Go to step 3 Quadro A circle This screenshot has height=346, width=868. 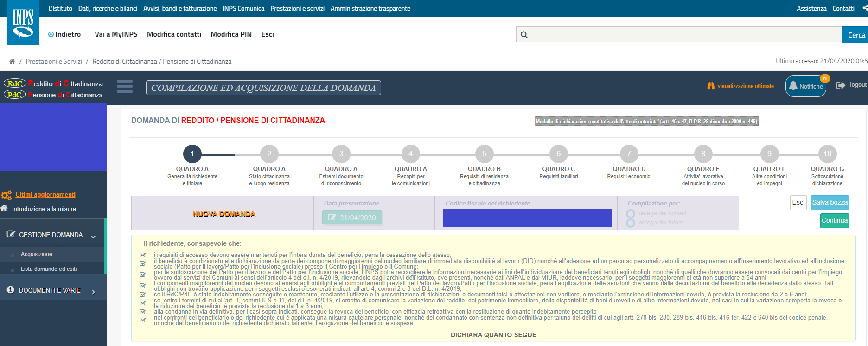(341, 154)
